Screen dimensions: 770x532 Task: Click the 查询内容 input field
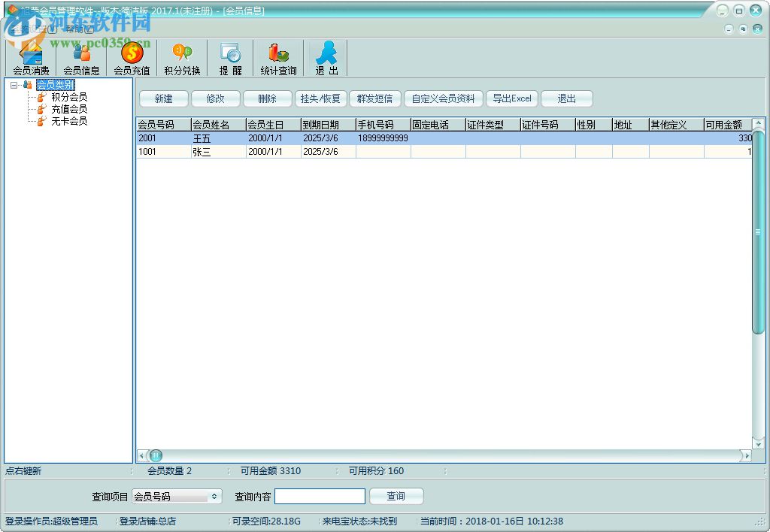click(320, 496)
